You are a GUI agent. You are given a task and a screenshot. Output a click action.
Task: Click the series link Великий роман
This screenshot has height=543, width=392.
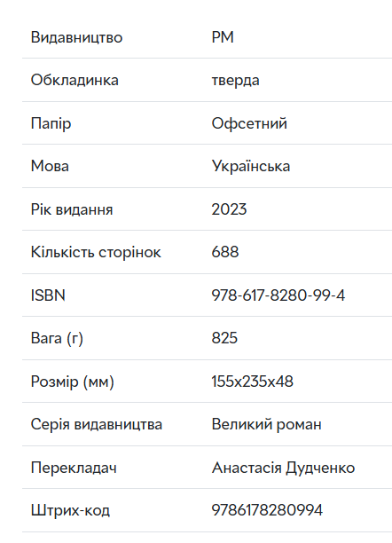[266, 424]
